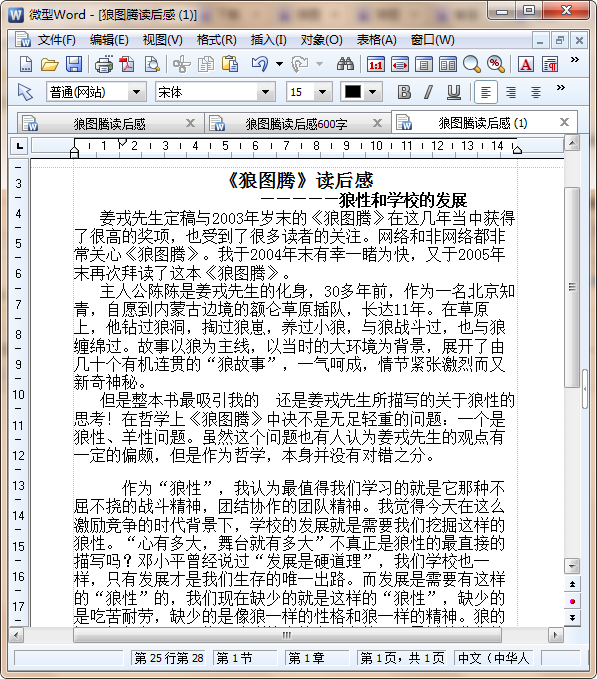Toggle Italic formatting

429,92
